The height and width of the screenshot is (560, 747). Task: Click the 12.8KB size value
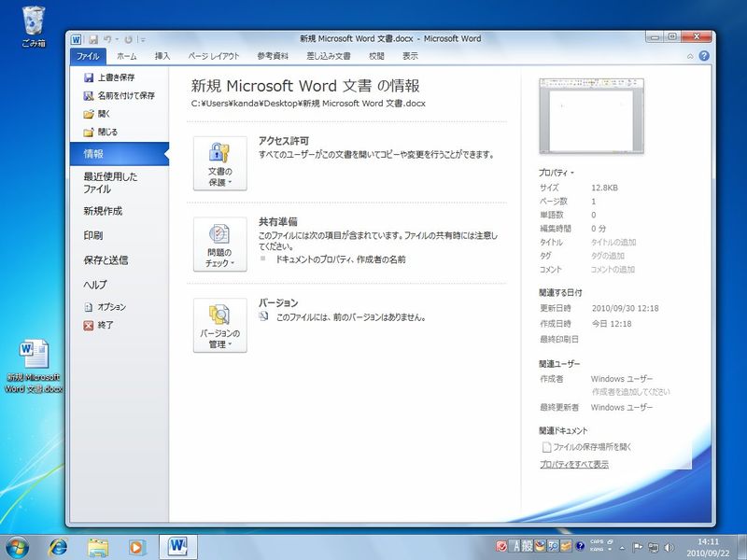[x=604, y=189]
